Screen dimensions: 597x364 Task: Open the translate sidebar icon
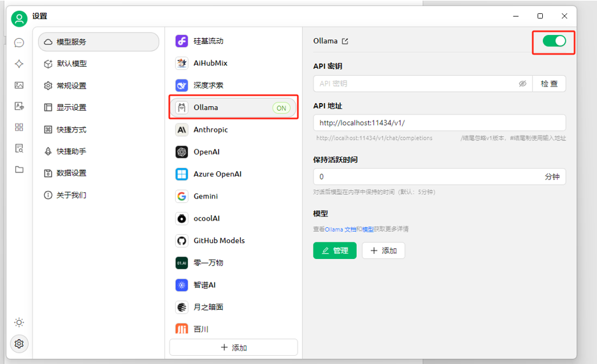[x=19, y=106]
